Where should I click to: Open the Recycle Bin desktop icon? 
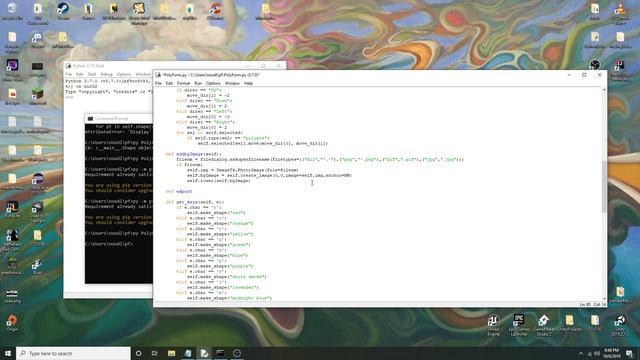point(12,11)
